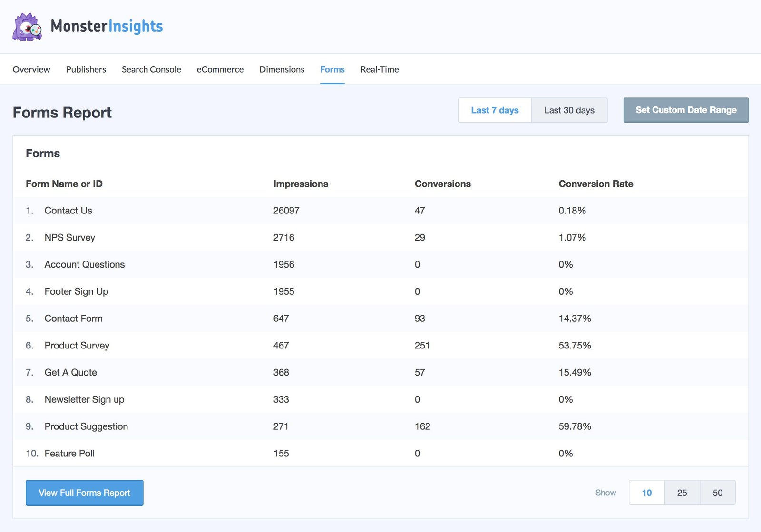Click the Conversion Rate column header

595,184
